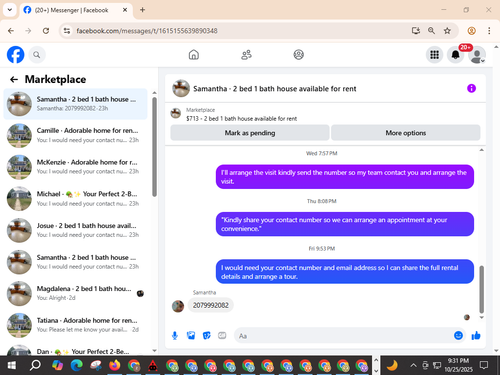This screenshot has width=500, height=375.
Task: Show hidden system tray icons
Action: tap(413, 365)
